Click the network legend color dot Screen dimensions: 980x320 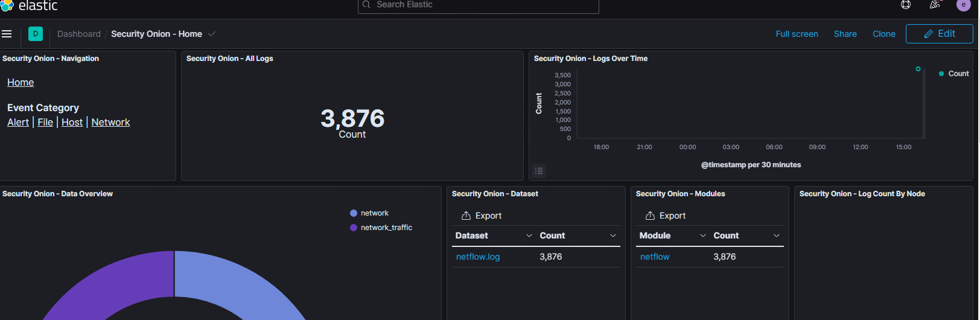point(354,213)
